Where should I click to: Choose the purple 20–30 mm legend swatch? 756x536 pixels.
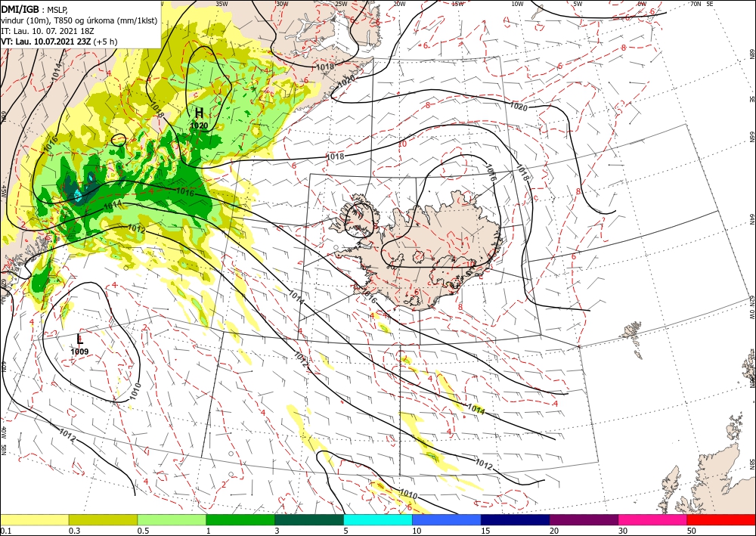tap(584, 519)
